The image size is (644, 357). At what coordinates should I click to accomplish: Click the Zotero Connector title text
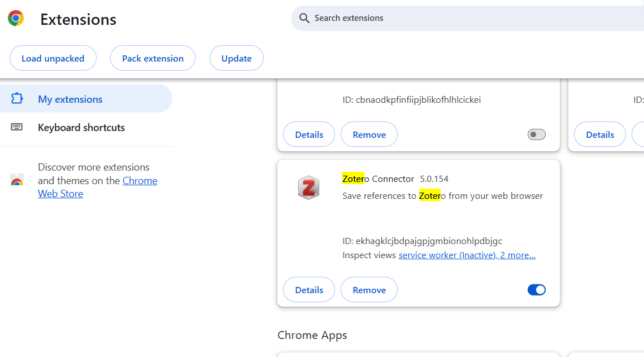(x=378, y=178)
